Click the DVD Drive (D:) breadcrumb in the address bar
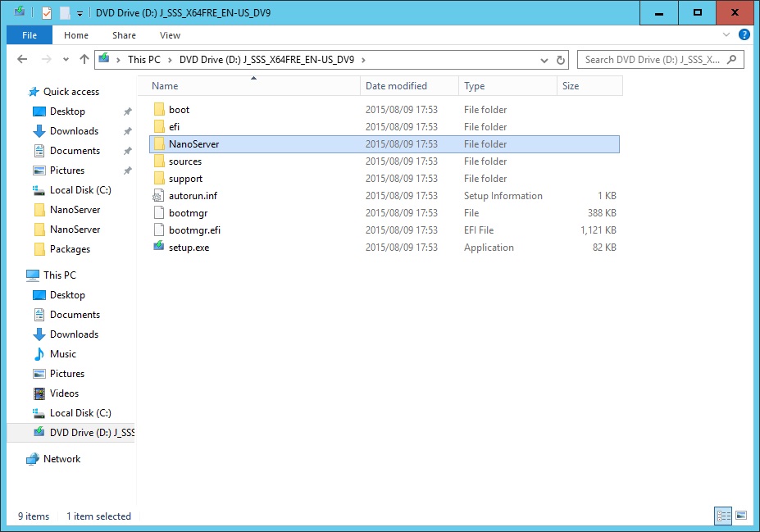This screenshot has height=532, width=760. click(266, 60)
